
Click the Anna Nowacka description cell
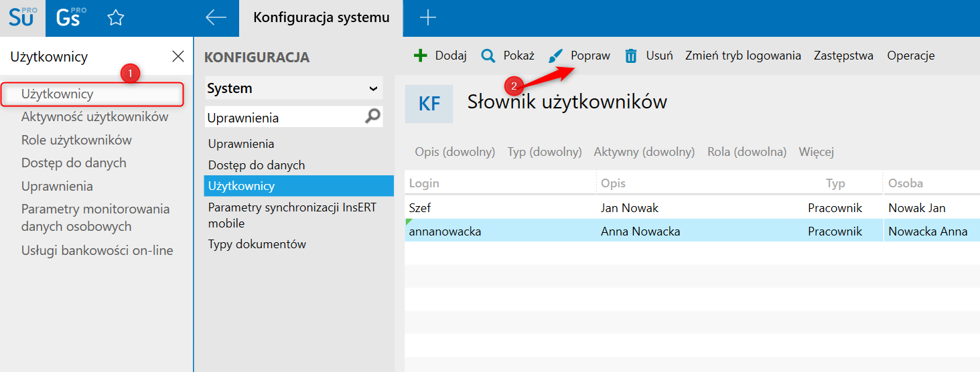(640, 231)
